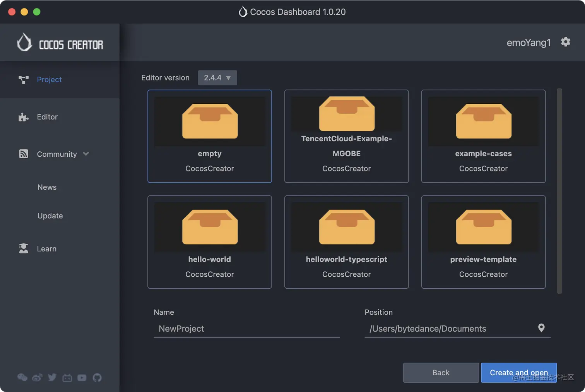The image size is (585, 392).
Task: Click the template list scrollbar
Action: click(559, 191)
